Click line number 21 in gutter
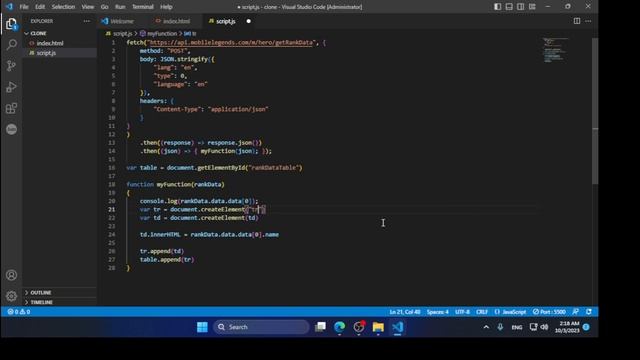The height and width of the screenshot is (360, 640). tap(112, 209)
